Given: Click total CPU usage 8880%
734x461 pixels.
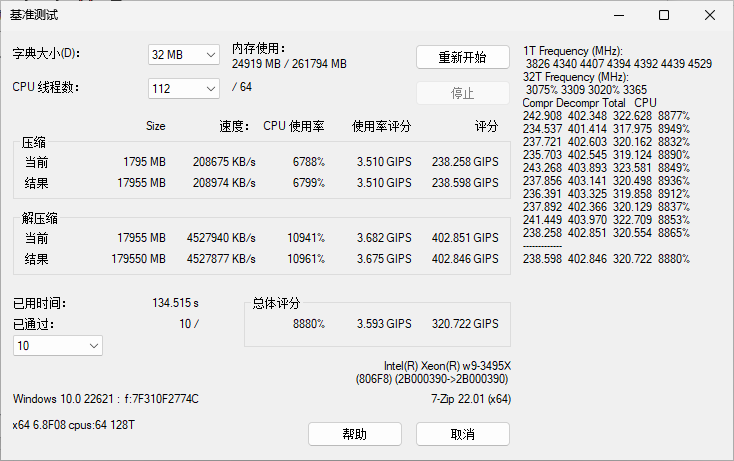Looking at the screenshot, I should pyautogui.click(x=308, y=324).
